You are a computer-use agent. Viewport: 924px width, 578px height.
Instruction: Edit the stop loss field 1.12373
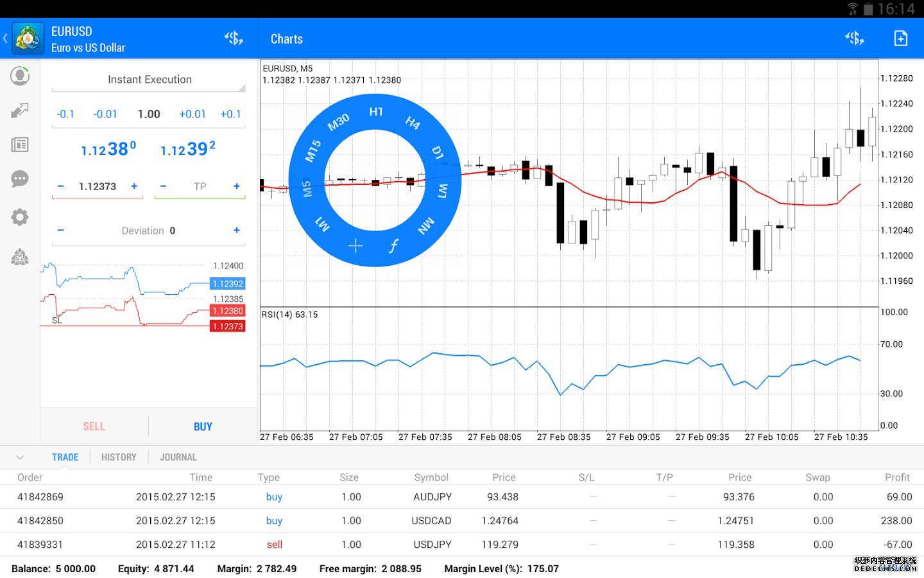pyautogui.click(x=98, y=186)
